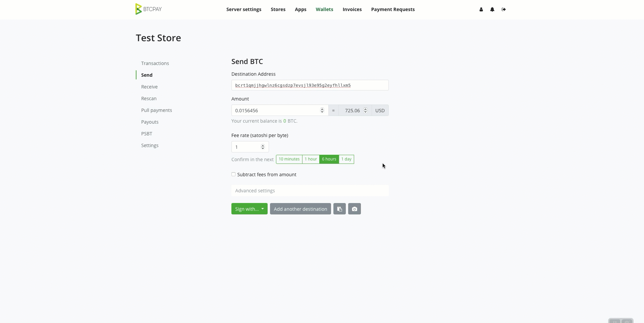Click the Test Store heading

pos(158,38)
